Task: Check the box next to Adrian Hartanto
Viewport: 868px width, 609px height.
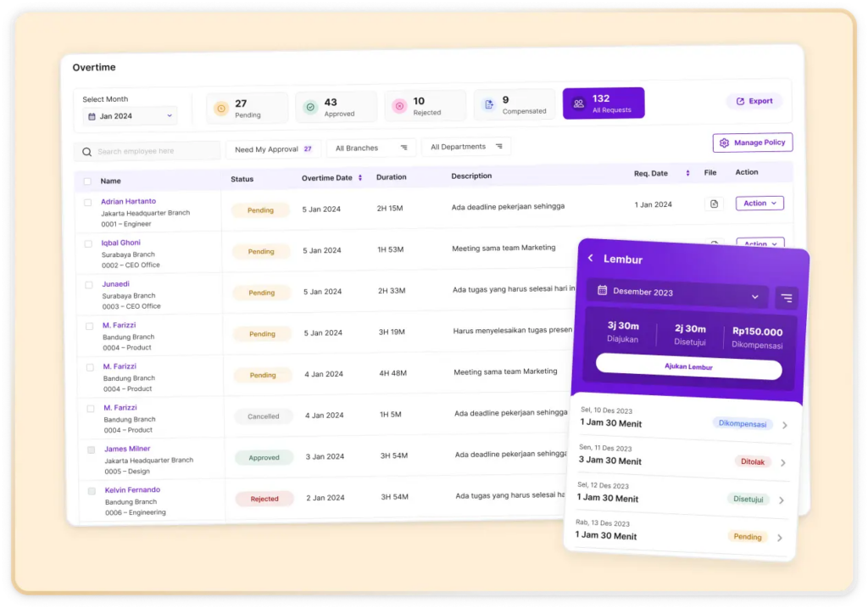Action: coord(87,203)
